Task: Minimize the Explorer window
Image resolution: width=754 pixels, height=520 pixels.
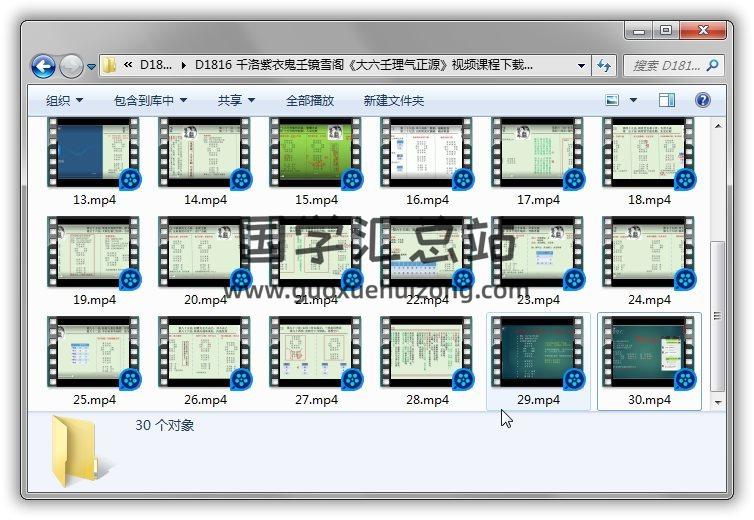Action: coord(639,31)
